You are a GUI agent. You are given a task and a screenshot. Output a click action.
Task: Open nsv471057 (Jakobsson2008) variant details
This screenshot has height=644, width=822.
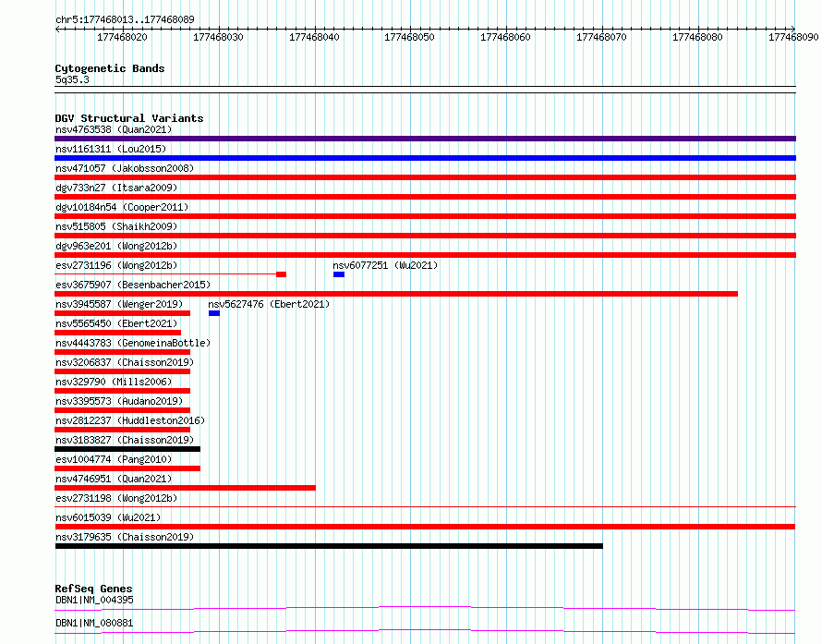(125, 168)
